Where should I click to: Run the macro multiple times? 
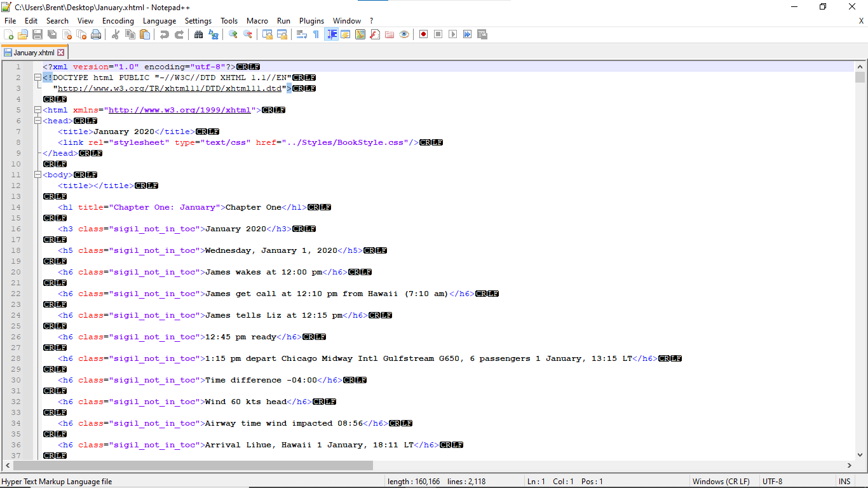(468, 34)
